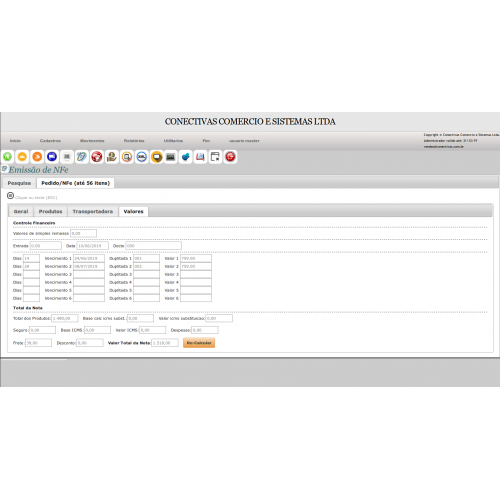
Task: Click the round stop icon near ESC hint
Action: (x=10, y=196)
